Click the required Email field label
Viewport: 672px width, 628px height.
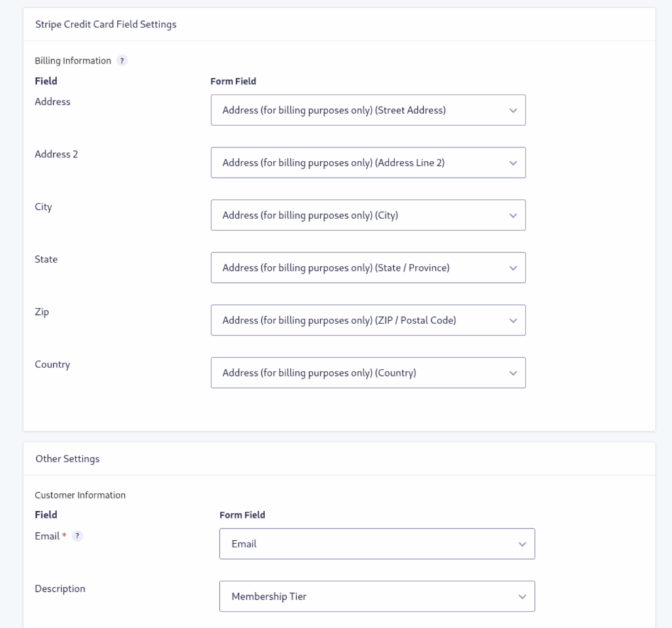(x=48, y=536)
